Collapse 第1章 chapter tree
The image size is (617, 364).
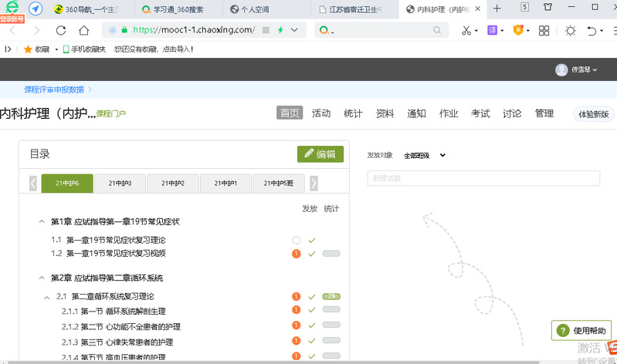pos(42,221)
